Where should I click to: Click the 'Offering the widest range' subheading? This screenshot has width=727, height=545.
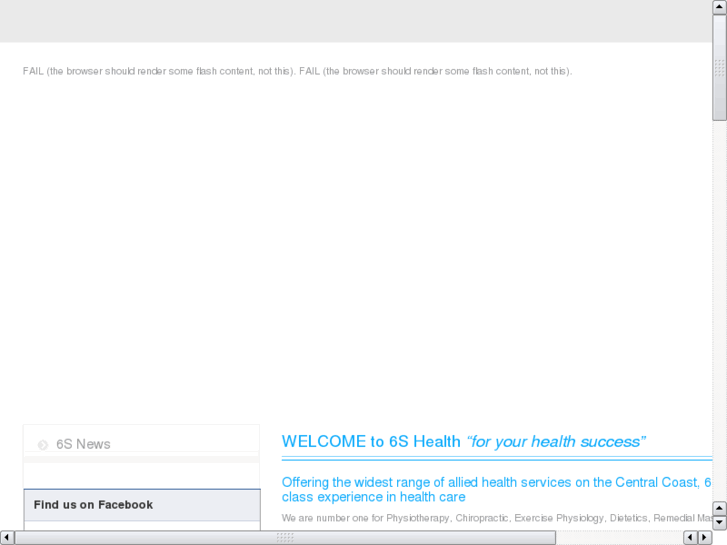[497, 490]
